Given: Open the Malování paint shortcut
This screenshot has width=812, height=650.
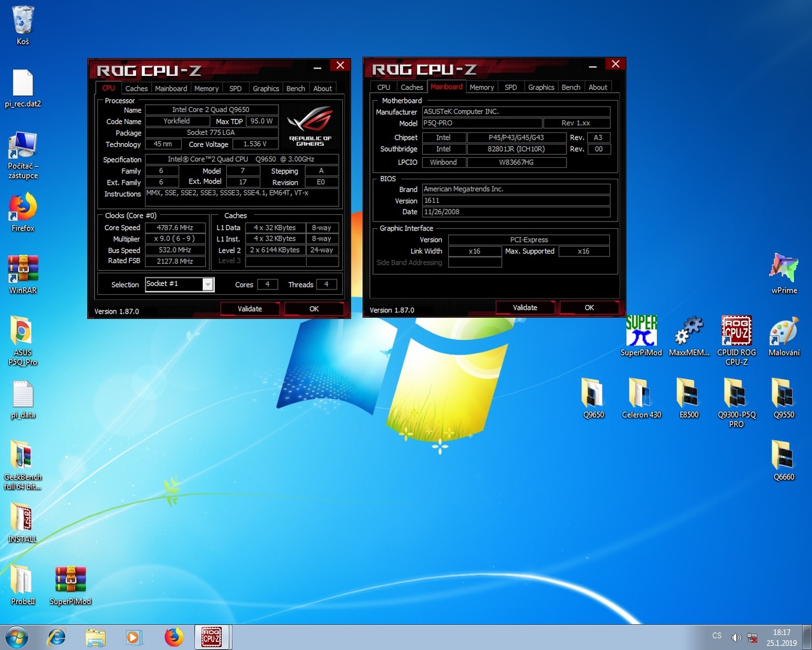Looking at the screenshot, I should (x=784, y=336).
